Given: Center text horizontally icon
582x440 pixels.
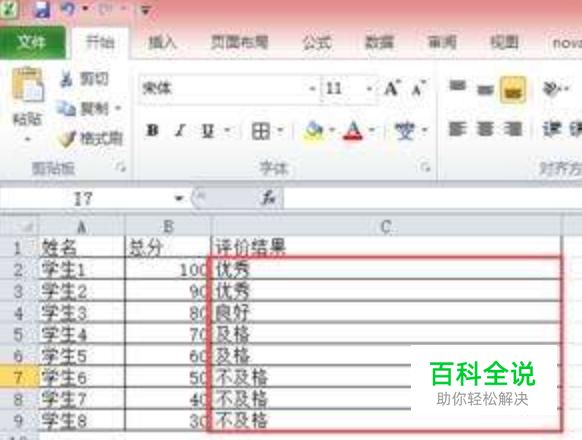Looking at the screenshot, I should pyautogui.click(x=485, y=129).
